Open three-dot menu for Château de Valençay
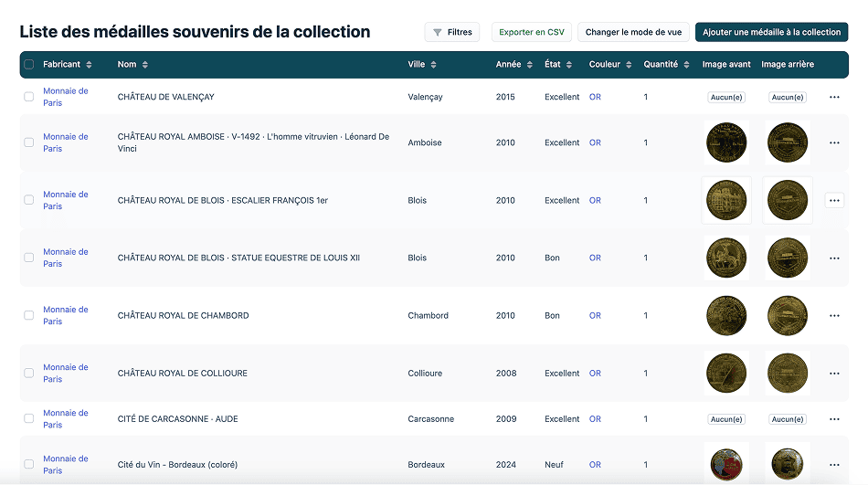The width and height of the screenshot is (868, 485). (833, 97)
